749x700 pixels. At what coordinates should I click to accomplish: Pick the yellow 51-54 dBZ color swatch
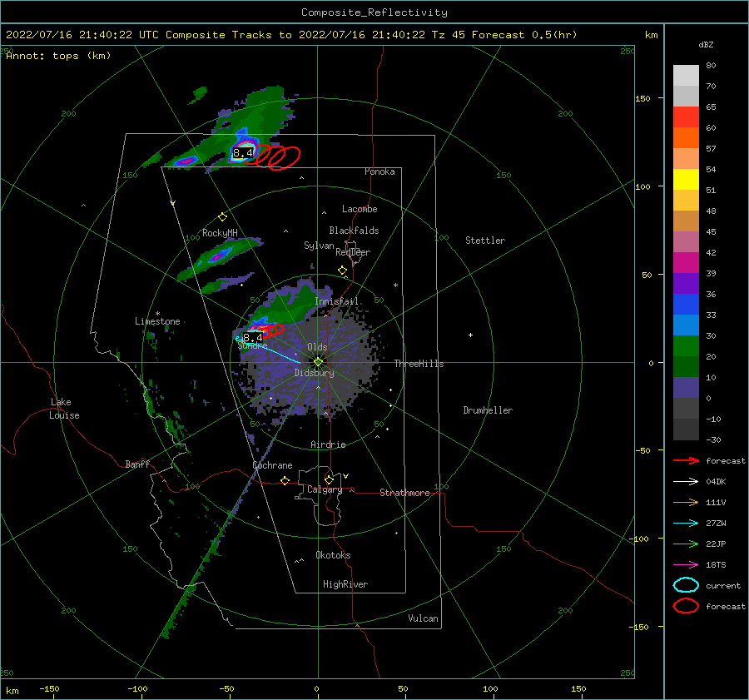coord(686,180)
